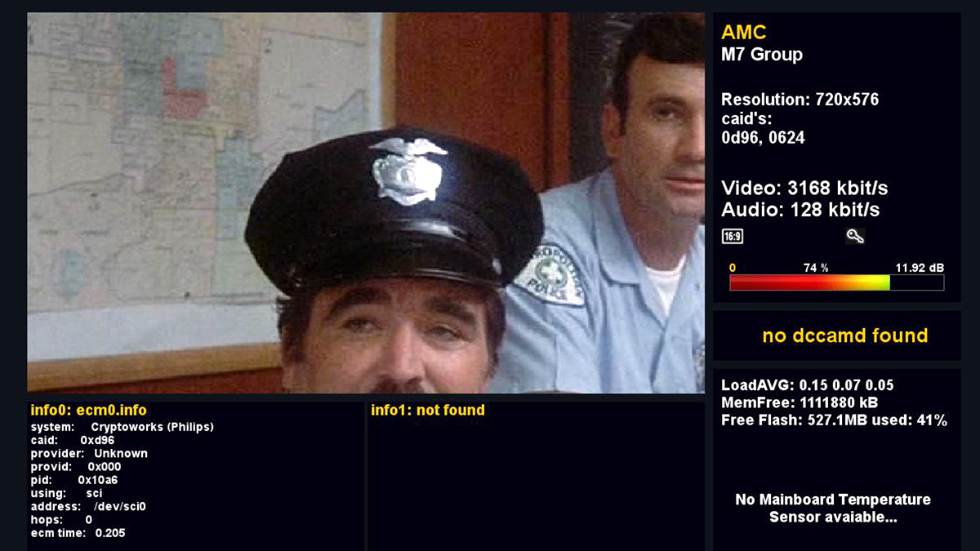This screenshot has width=980, height=551.
Task: Click the 'info1: not found' heading
Action: click(428, 411)
